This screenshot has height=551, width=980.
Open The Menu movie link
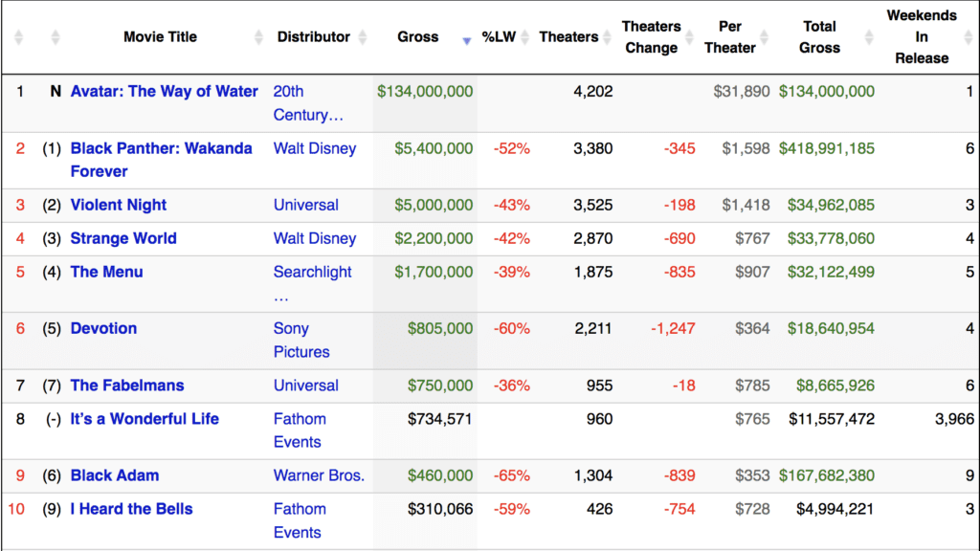coord(106,272)
